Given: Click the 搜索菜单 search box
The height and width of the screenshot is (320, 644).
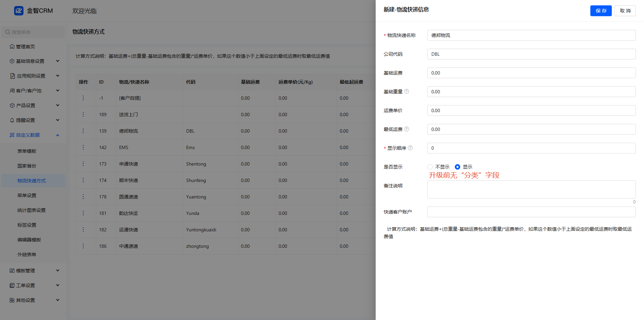Looking at the screenshot, I should point(34,32).
